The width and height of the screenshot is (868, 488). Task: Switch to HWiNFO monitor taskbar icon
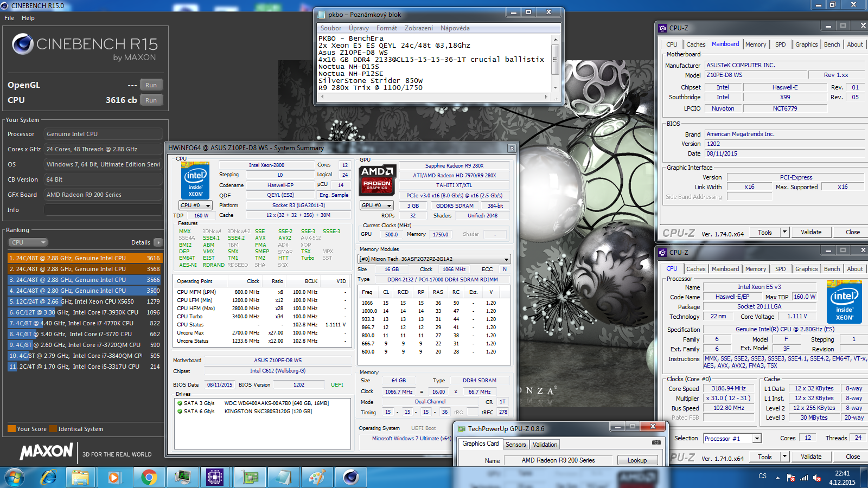click(182, 477)
